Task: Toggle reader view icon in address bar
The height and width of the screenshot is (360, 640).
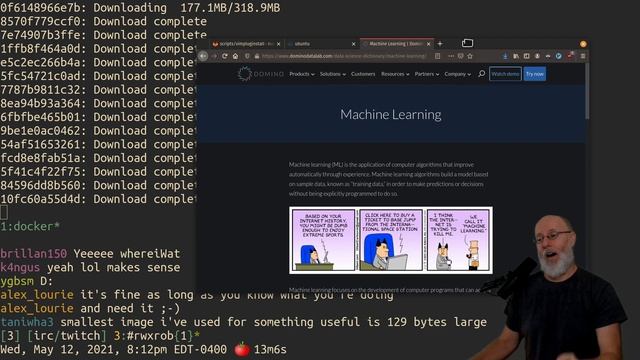Action: (438, 56)
